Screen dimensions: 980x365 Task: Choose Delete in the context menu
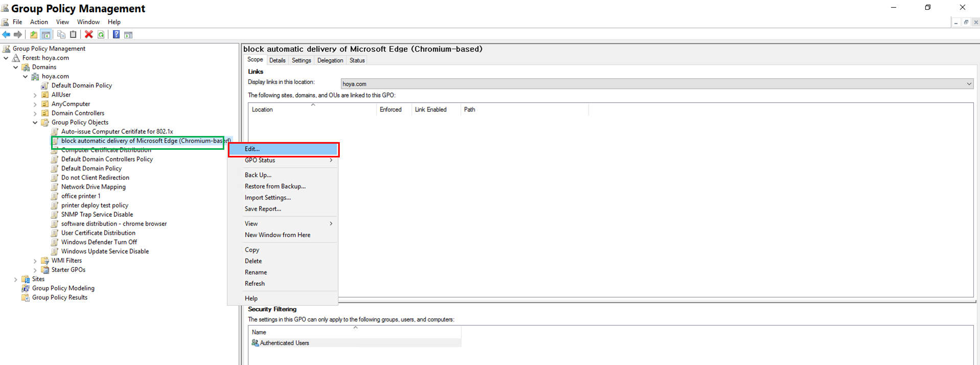point(283,261)
